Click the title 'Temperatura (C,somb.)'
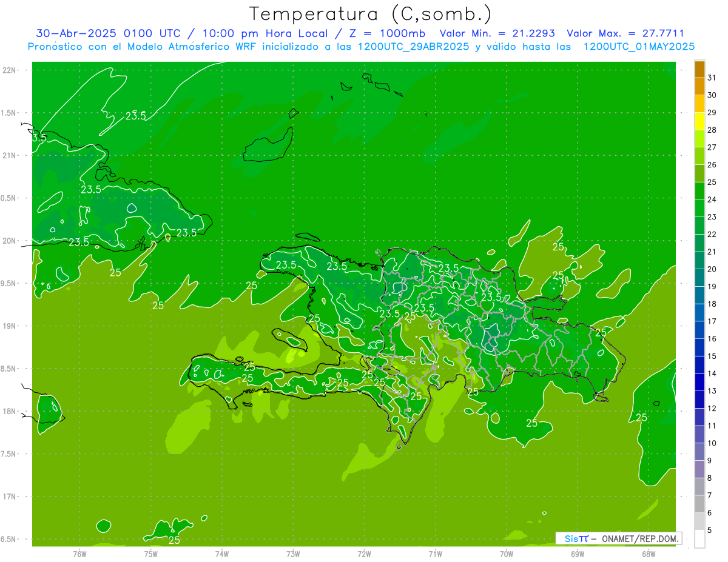The image size is (728, 562). tap(370, 14)
